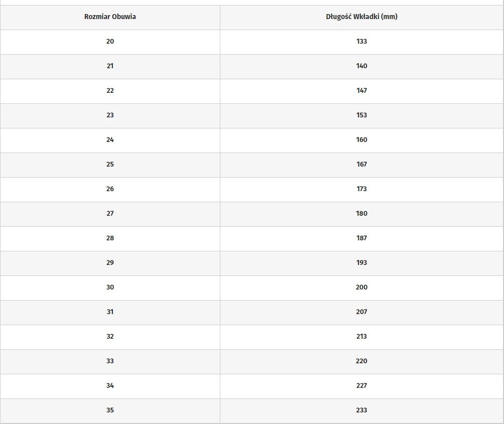Image resolution: width=504 pixels, height=424 pixels.
Task: Click the 160 insole length cell
Action: 361,140
